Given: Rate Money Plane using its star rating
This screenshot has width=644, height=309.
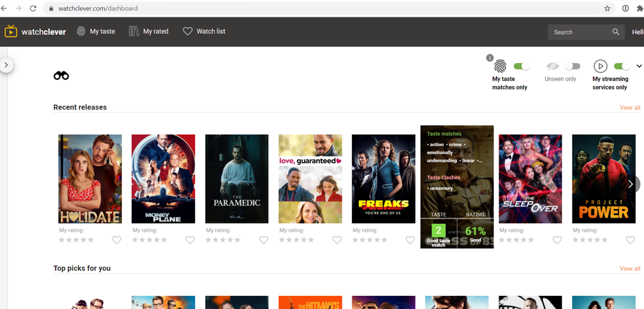Looking at the screenshot, I should pyautogui.click(x=150, y=240).
